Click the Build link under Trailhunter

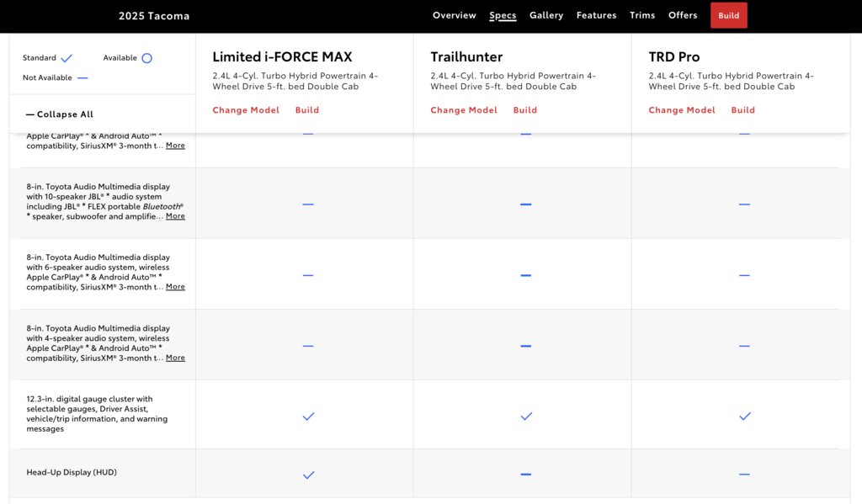[525, 110]
